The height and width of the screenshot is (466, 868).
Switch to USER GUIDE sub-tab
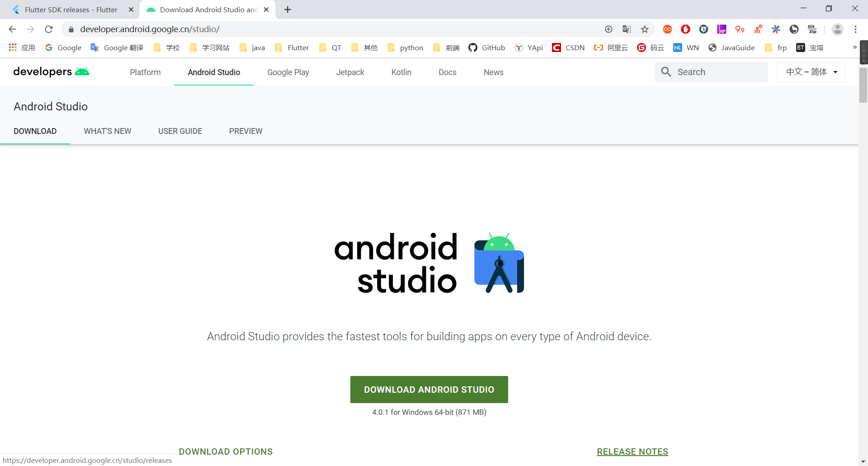(180, 131)
